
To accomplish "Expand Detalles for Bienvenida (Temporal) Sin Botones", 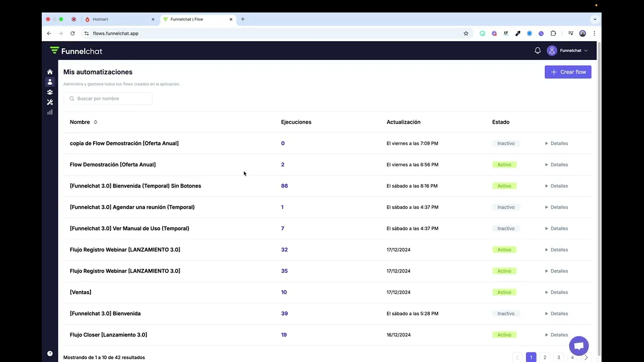I will click(x=556, y=186).
